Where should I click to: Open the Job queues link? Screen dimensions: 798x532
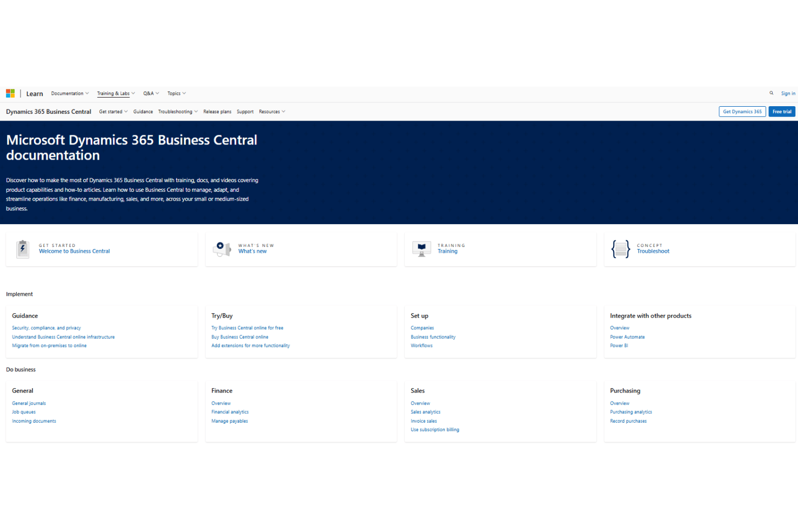[24, 412]
